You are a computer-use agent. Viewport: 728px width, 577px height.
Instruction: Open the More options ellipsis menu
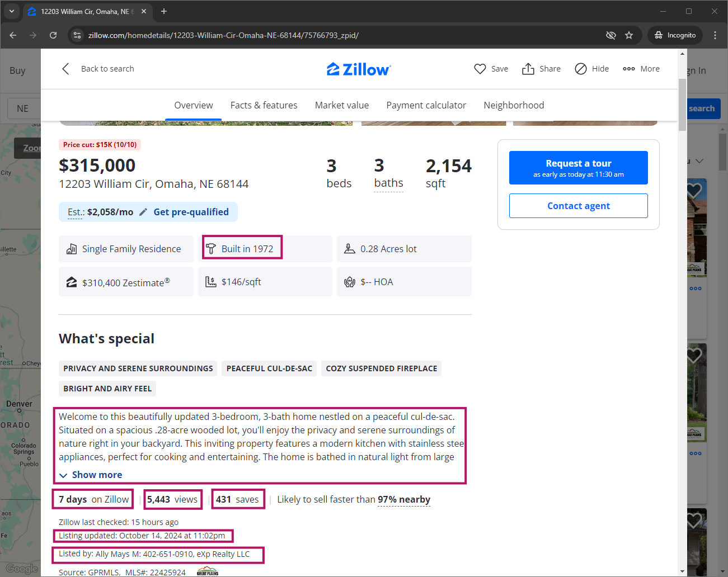[628, 69]
